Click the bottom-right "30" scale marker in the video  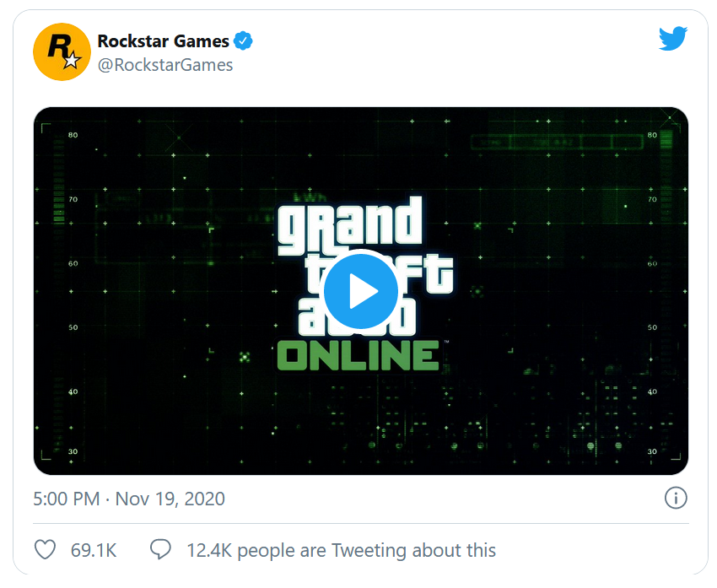pyautogui.click(x=651, y=452)
